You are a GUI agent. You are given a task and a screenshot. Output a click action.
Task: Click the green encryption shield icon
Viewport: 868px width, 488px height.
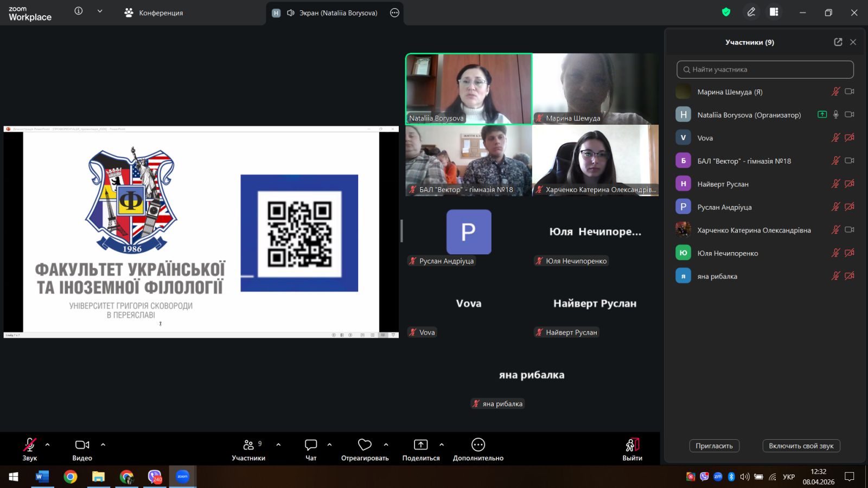[726, 12]
